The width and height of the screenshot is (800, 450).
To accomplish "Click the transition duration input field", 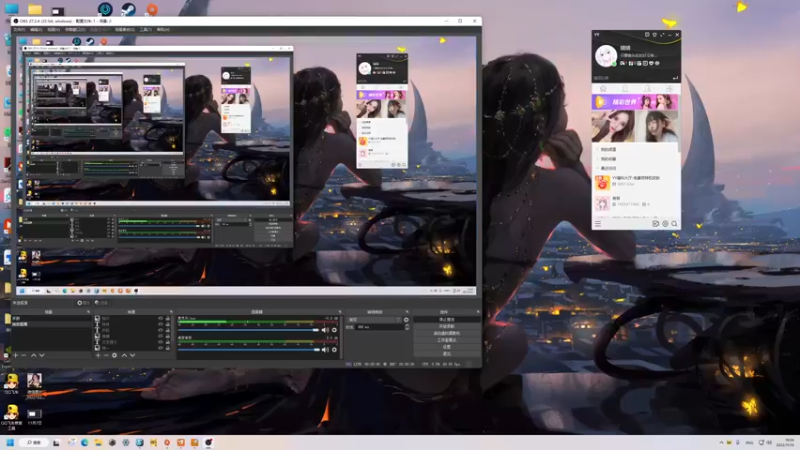I will (x=379, y=327).
